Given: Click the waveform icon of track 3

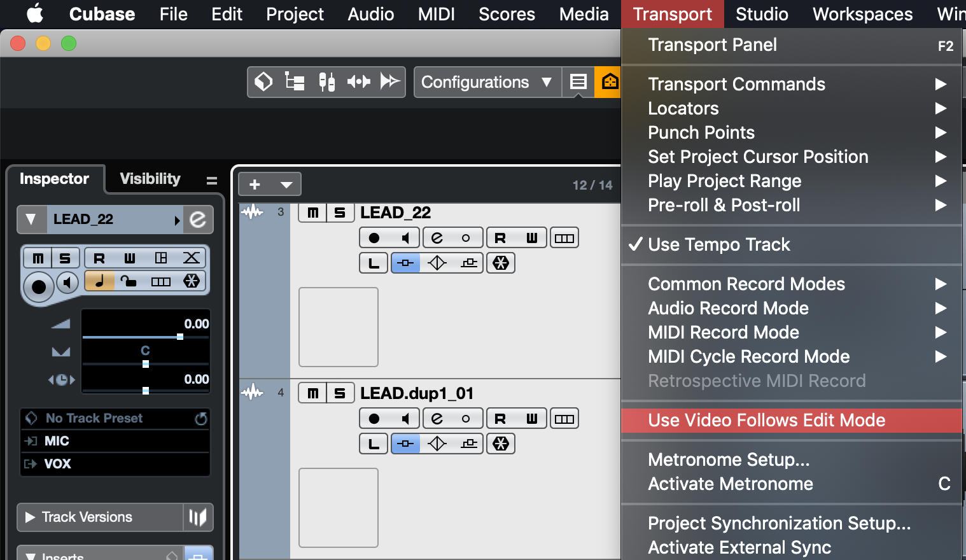Looking at the screenshot, I should [x=253, y=212].
